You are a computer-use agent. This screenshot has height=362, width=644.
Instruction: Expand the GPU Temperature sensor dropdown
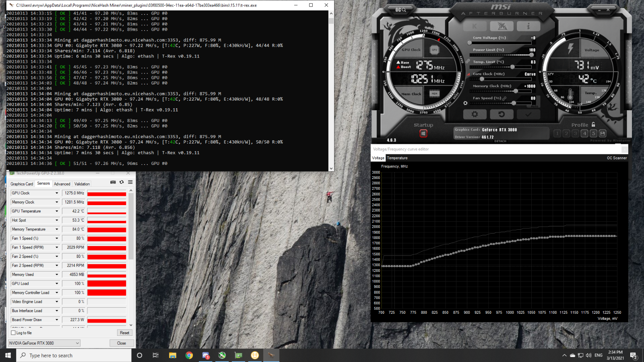(57, 211)
